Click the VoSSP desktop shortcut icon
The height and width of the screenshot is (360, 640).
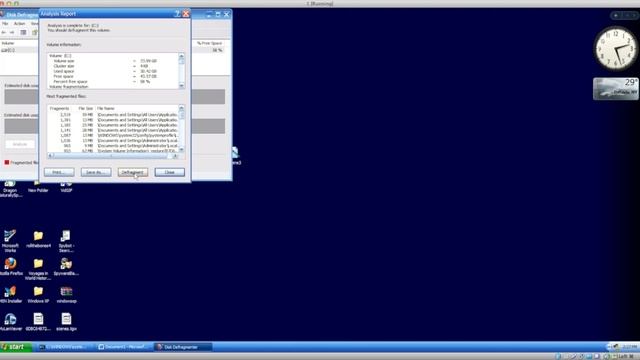66,187
